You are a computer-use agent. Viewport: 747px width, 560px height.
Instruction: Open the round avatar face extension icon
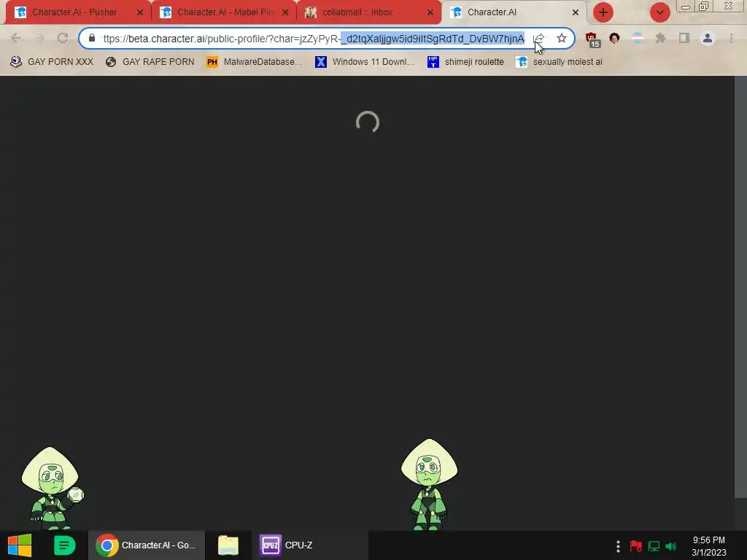(614, 38)
